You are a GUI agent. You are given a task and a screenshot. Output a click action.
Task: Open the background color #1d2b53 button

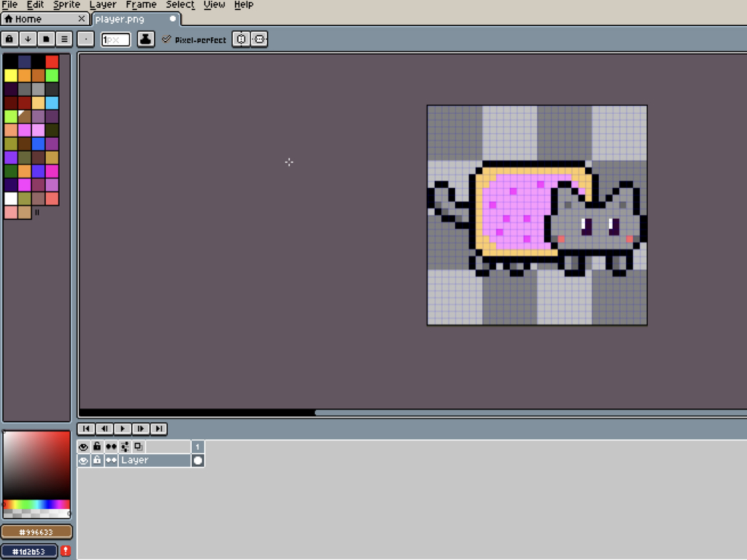[29, 551]
